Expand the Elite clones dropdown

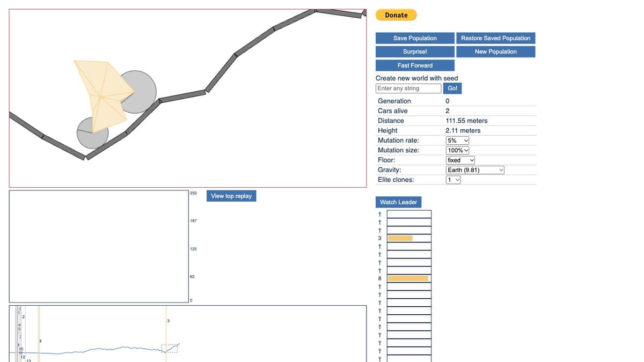point(453,180)
